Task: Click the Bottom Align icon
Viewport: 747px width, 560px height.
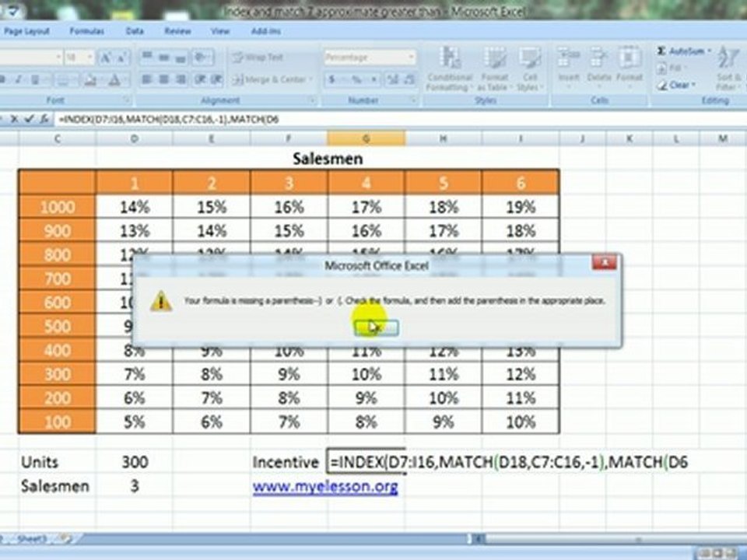Action: pyautogui.click(x=181, y=58)
